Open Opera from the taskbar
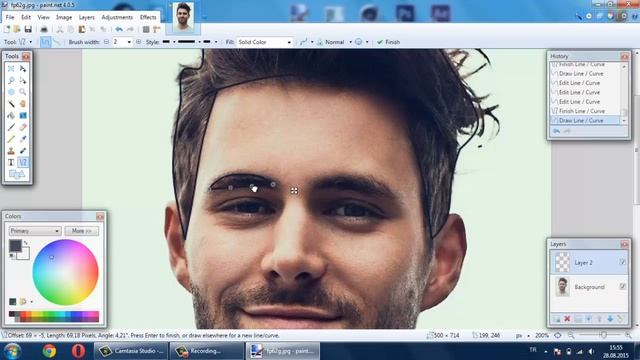The width and height of the screenshot is (640, 360). click(x=78, y=351)
